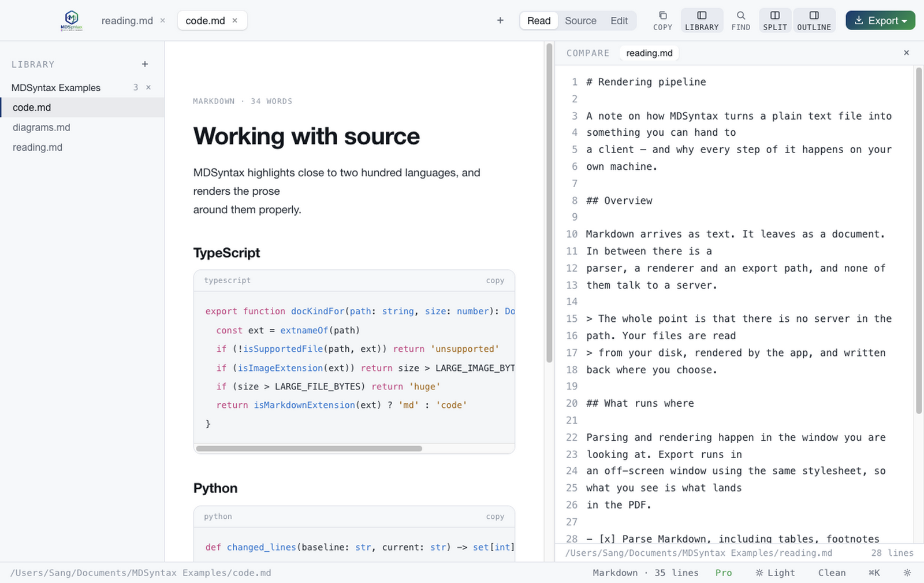This screenshot has width=924, height=583.
Task: Open the Export dropdown
Action: coord(880,20)
